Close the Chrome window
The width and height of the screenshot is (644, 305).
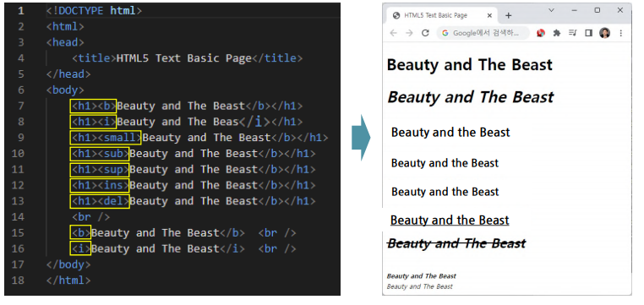[x=620, y=10]
